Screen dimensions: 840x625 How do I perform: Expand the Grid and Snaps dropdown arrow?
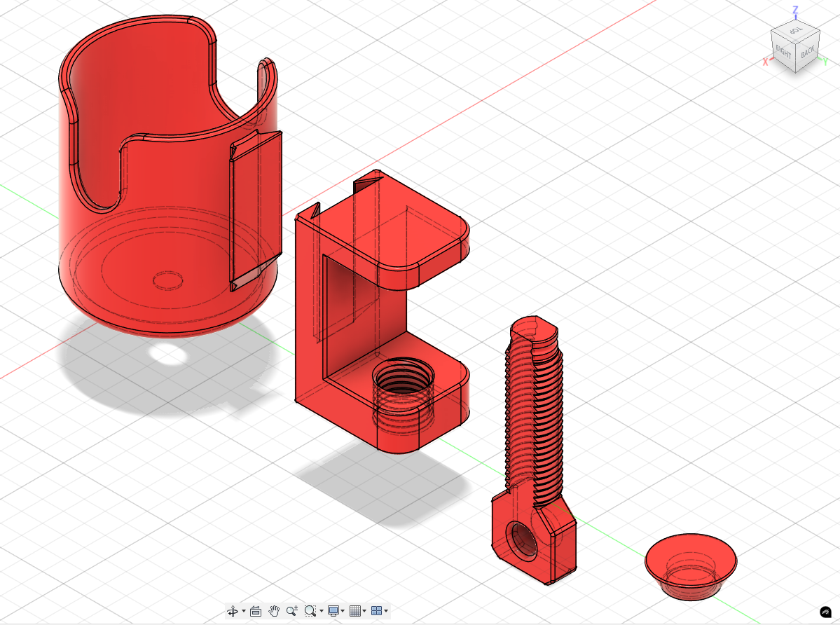click(364, 611)
